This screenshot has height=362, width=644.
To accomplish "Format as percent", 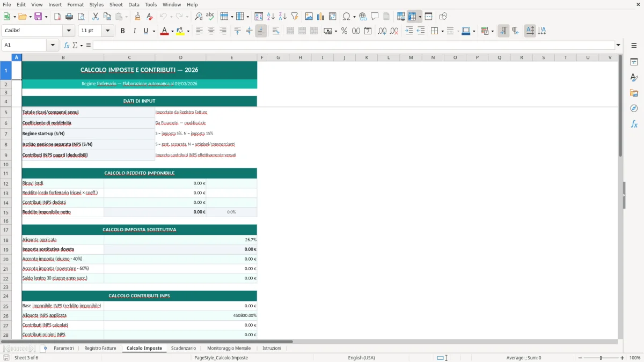I will tap(344, 31).
